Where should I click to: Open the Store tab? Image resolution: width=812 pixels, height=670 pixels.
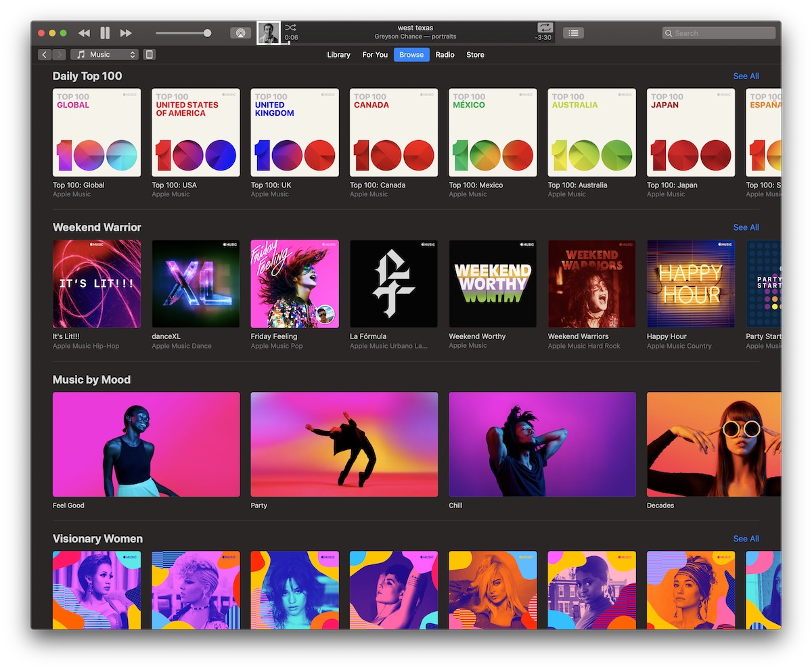tap(475, 55)
